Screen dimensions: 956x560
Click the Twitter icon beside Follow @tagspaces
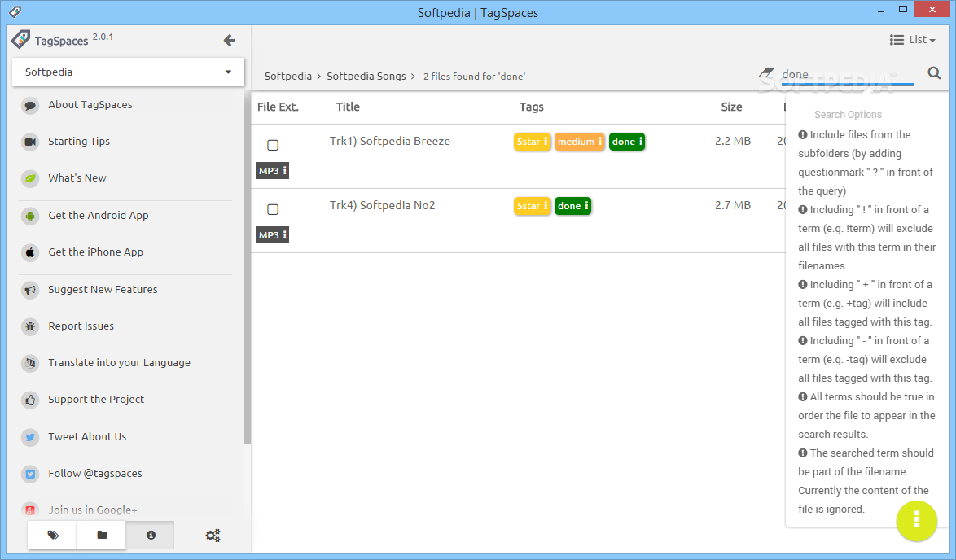(30, 474)
